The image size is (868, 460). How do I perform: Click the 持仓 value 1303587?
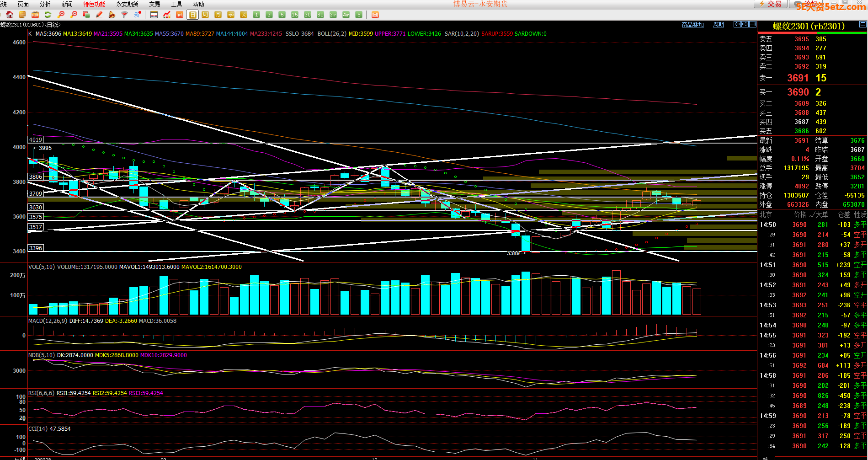[796, 196]
